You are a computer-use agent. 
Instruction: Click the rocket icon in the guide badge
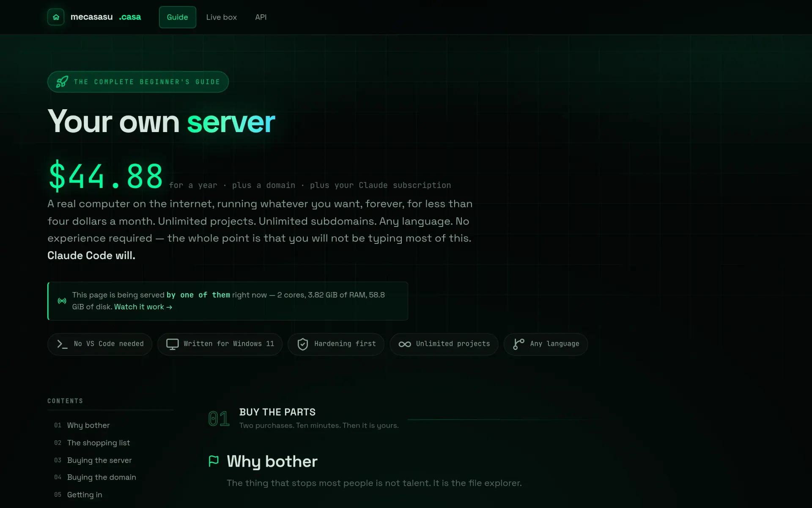pos(62,82)
